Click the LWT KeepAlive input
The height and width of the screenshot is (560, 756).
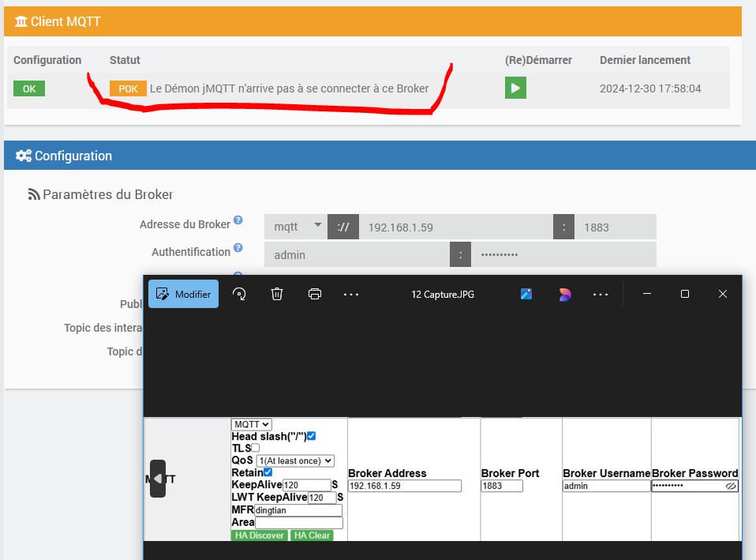click(322, 498)
